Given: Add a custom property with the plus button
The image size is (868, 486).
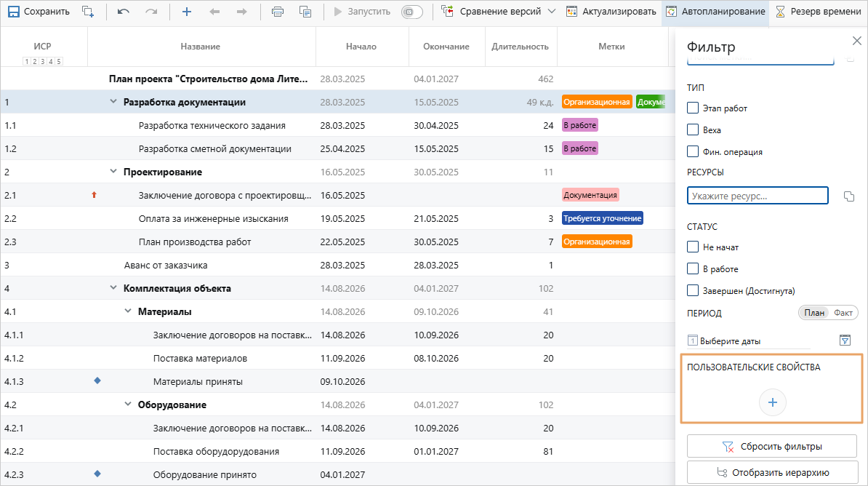Looking at the screenshot, I should 772,402.
